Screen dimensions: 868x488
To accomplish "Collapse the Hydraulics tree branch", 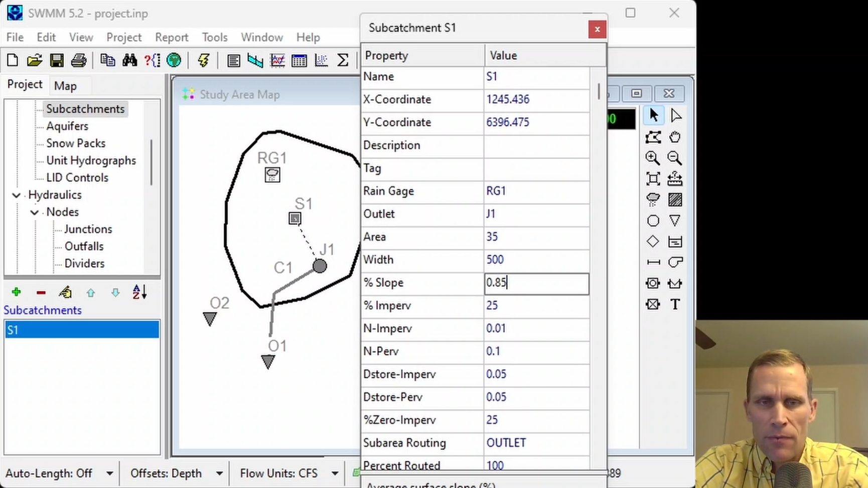I will point(17,195).
